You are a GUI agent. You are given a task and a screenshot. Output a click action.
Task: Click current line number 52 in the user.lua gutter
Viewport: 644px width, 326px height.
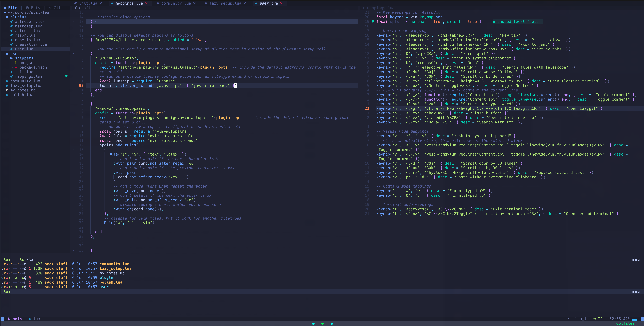tap(81, 86)
